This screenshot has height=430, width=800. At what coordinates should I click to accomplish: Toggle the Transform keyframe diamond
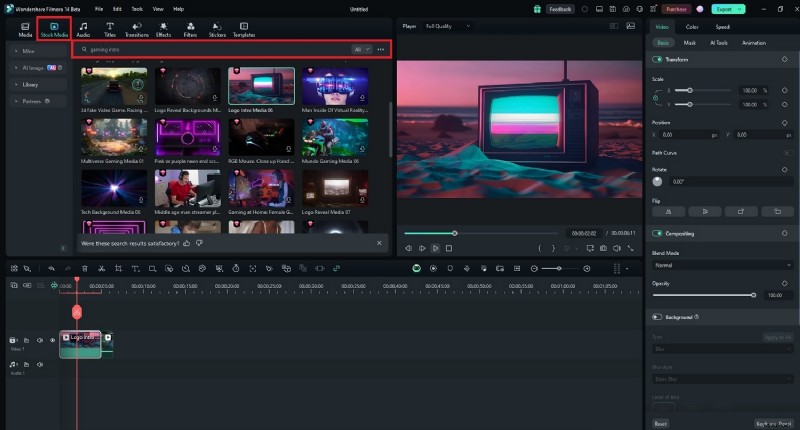pos(784,59)
